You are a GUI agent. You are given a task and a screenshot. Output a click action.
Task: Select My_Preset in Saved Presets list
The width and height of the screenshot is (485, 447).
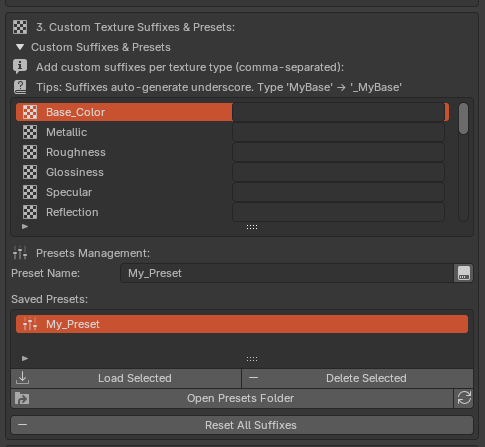pos(242,324)
